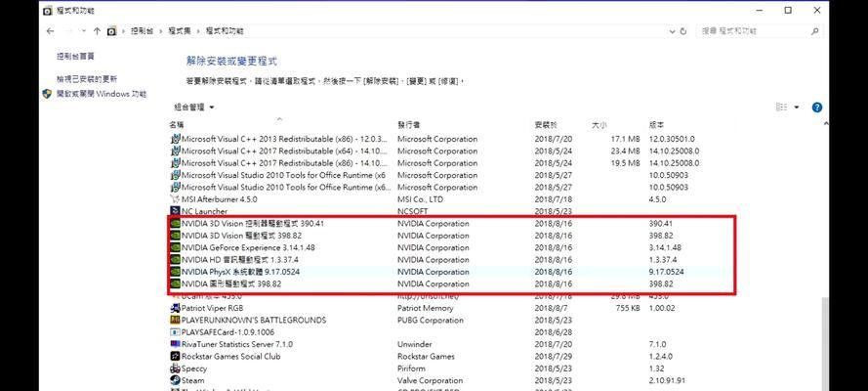The image size is (868, 391).
Task: Expand chevron after 程式集 in breadcrumb
Action: pos(198,31)
